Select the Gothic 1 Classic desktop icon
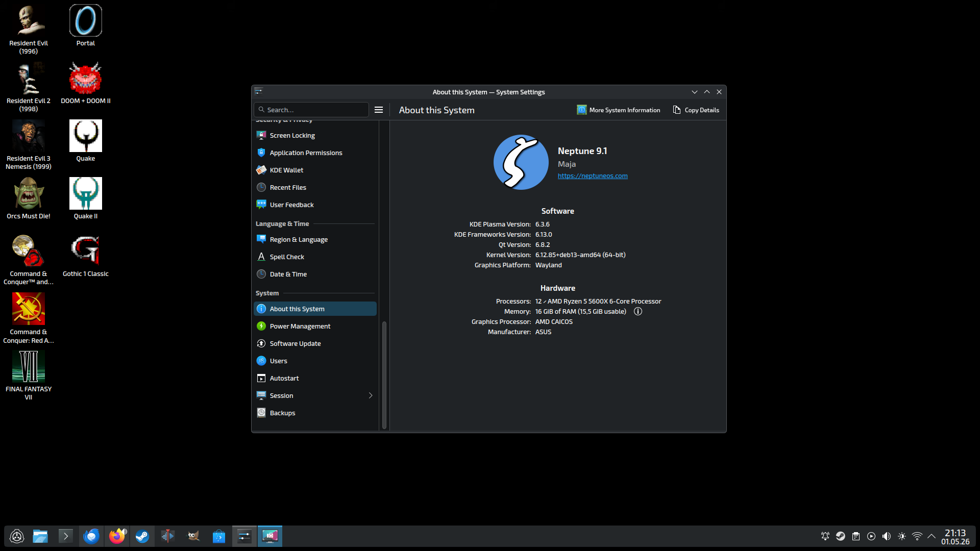Image resolution: width=980 pixels, height=551 pixels. [86, 256]
